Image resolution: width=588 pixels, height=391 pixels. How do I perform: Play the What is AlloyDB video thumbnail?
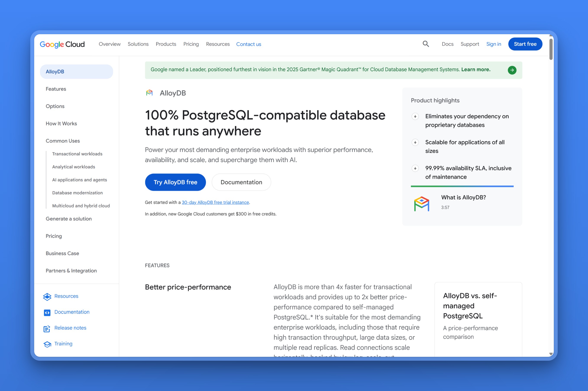422,204
